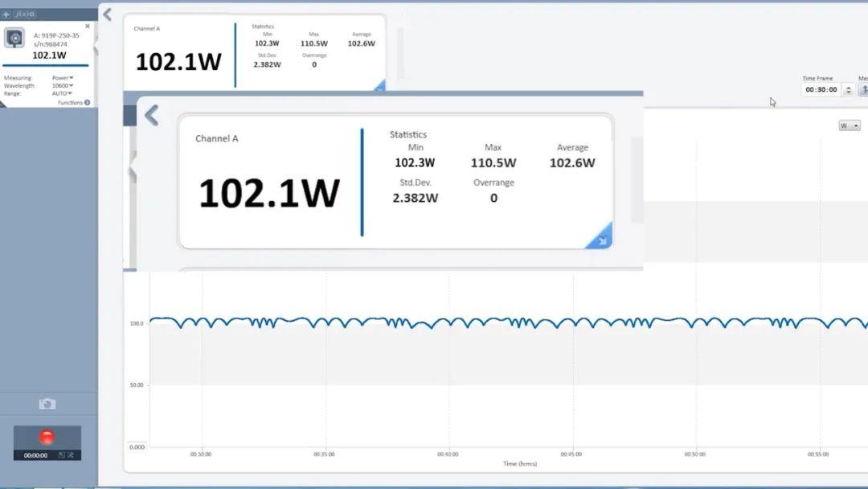The height and width of the screenshot is (489, 868).
Task: Click the 0.000 minimum axis value box
Action: pyautogui.click(x=137, y=446)
